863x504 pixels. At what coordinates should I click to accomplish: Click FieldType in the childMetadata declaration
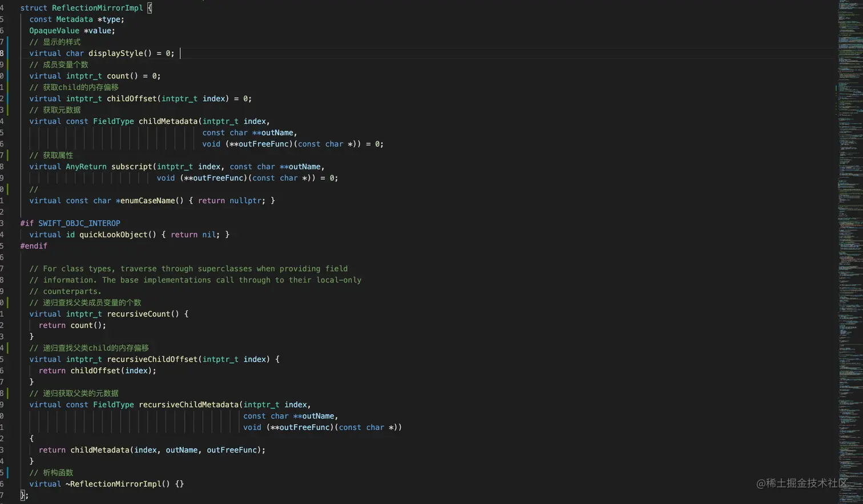(114, 122)
